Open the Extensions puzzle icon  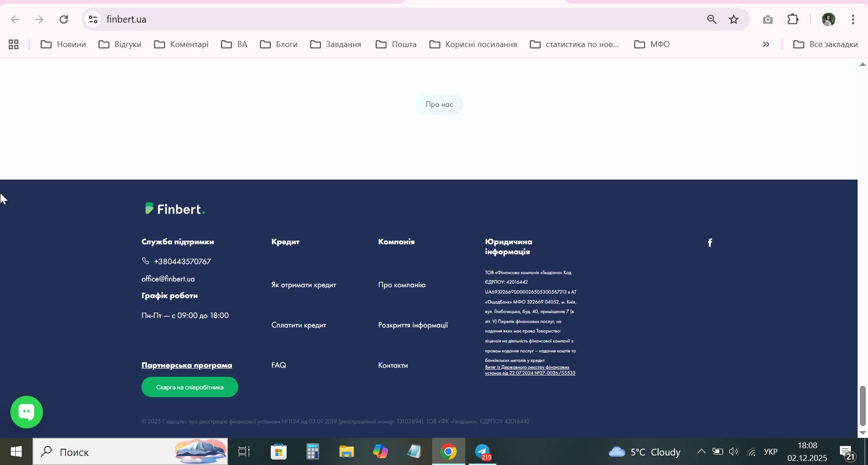(793, 19)
